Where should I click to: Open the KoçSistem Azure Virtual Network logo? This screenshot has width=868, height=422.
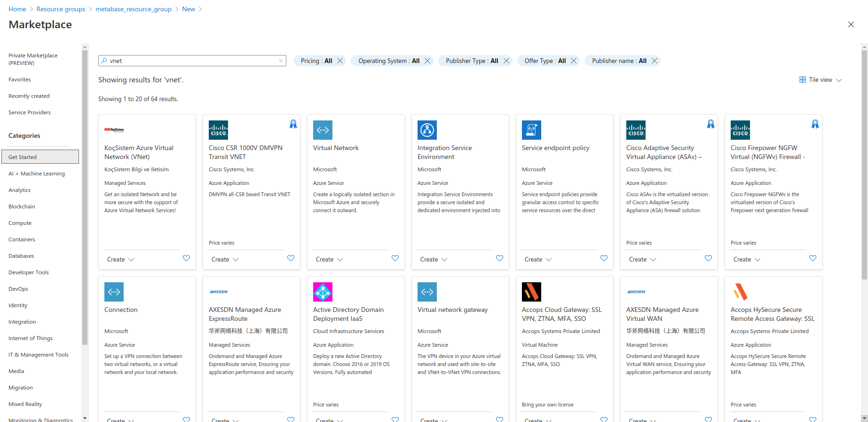pyautogui.click(x=114, y=130)
